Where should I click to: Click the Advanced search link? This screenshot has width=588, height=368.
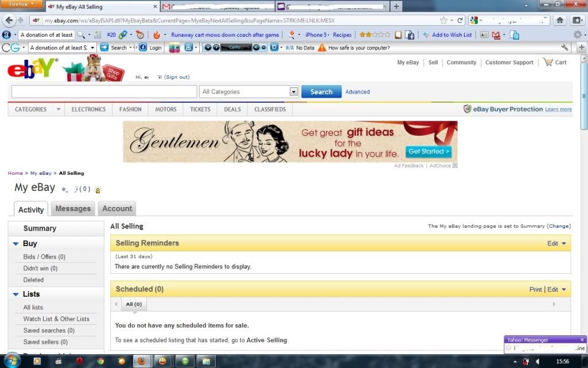357,91
